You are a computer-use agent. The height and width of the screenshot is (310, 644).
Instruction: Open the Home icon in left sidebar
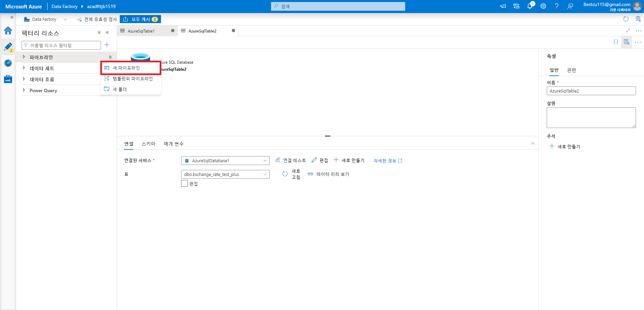8,31
